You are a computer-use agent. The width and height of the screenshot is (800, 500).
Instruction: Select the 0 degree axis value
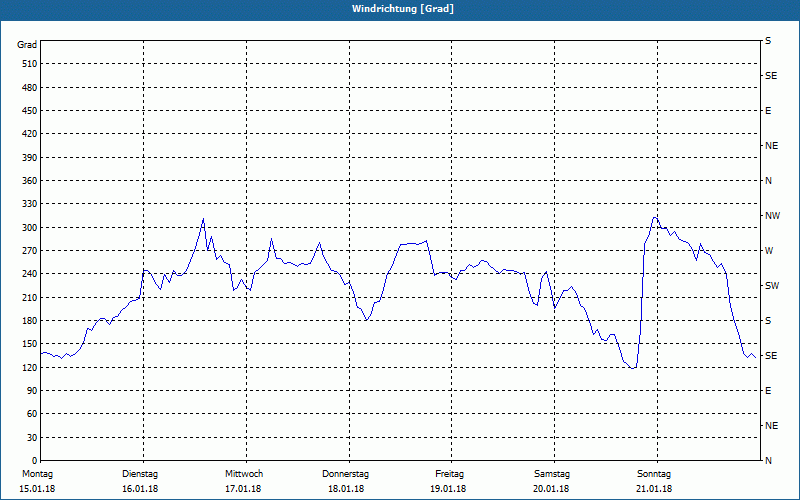(35, 461)
